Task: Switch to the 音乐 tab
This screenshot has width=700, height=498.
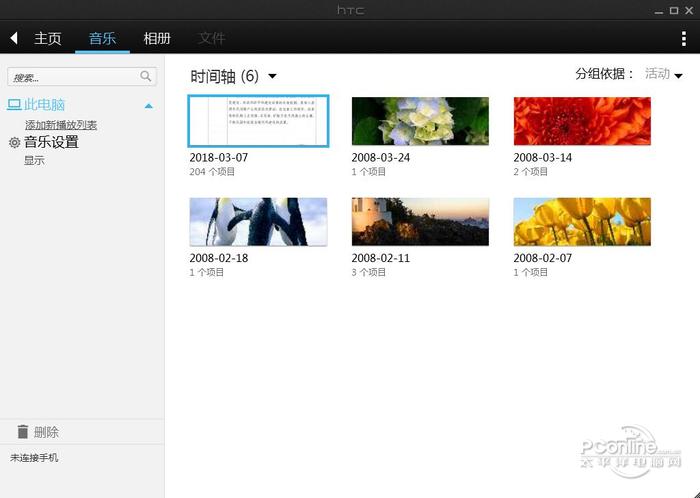Action: [102, 38]
